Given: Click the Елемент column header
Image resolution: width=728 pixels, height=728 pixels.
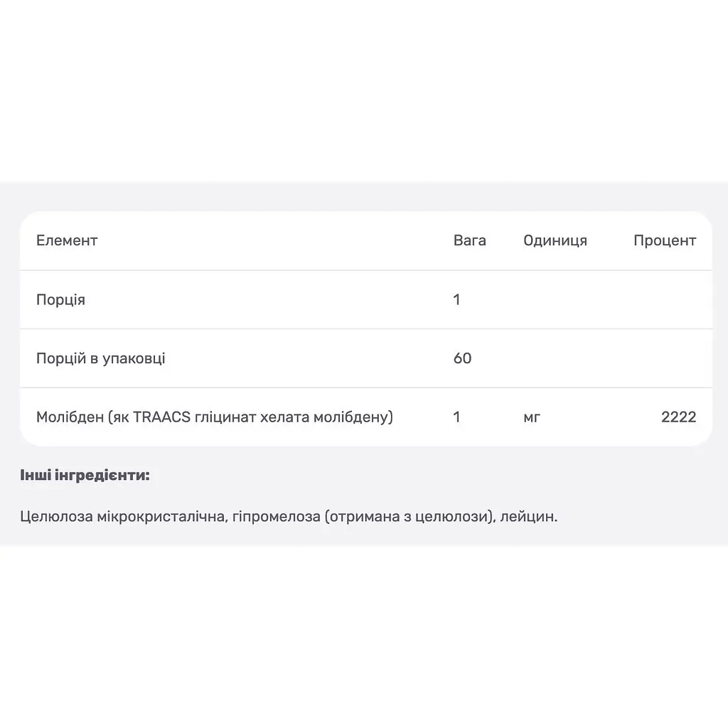Looking at the screenshot, I should 67,240.
